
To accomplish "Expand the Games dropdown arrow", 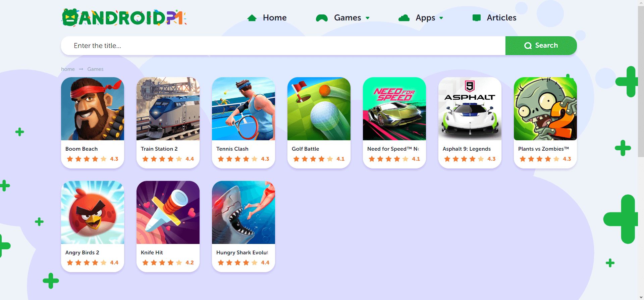I will [x=368, y=18].
